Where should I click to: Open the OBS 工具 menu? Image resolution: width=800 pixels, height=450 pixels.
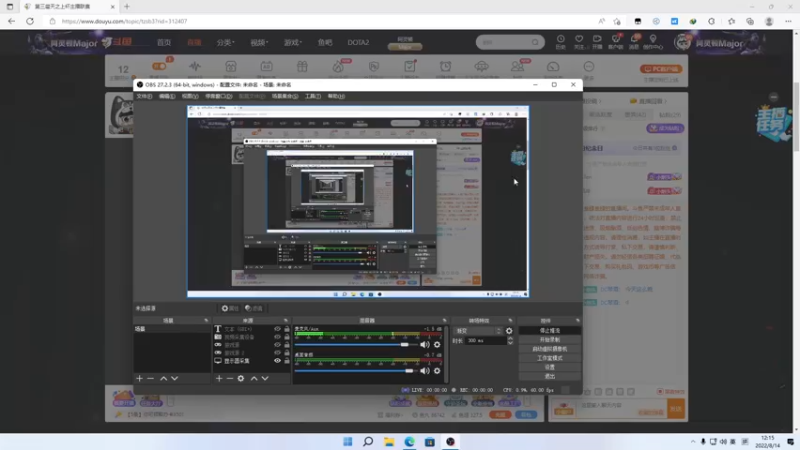(313, 96)
